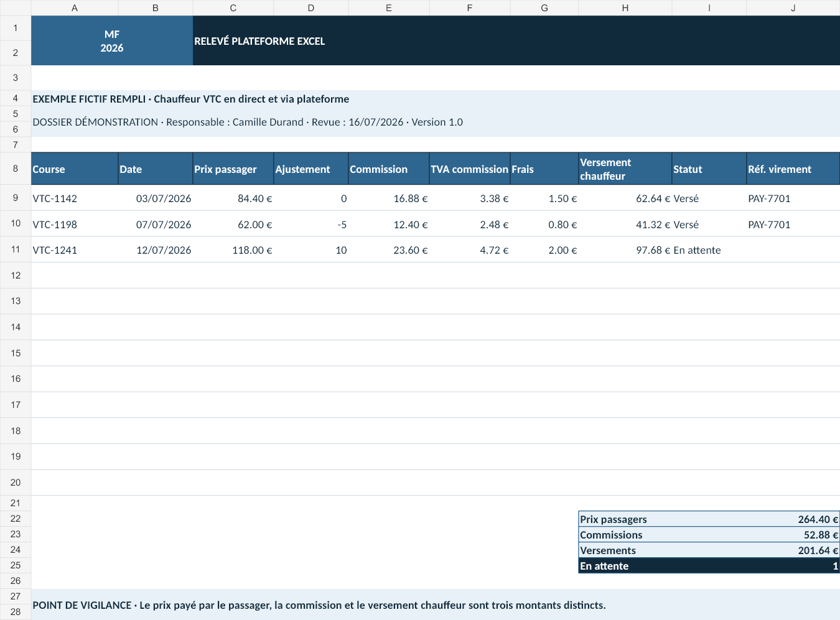
Task: Select TVA cell 4.72 €
Action: pyautogui.click(x=470, y=250)
